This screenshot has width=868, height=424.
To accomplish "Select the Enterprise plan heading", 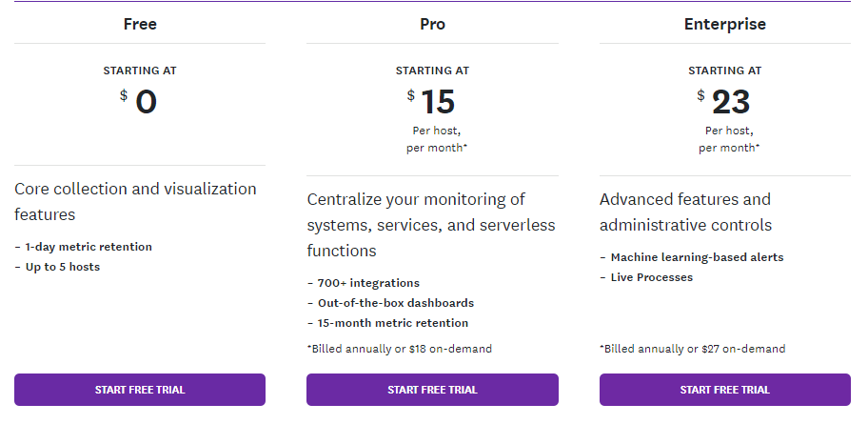I will [x=724, y=24].
